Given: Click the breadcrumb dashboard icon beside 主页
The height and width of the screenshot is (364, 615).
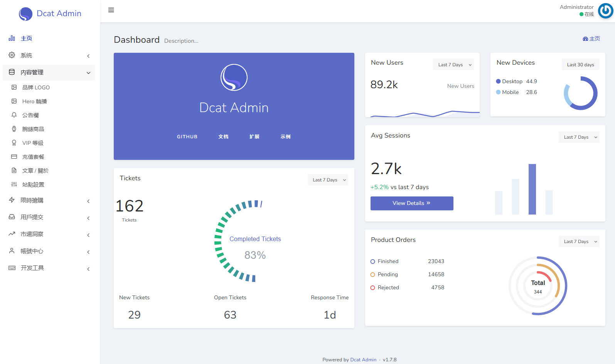Looking at the screenshot, I should 585,39.
